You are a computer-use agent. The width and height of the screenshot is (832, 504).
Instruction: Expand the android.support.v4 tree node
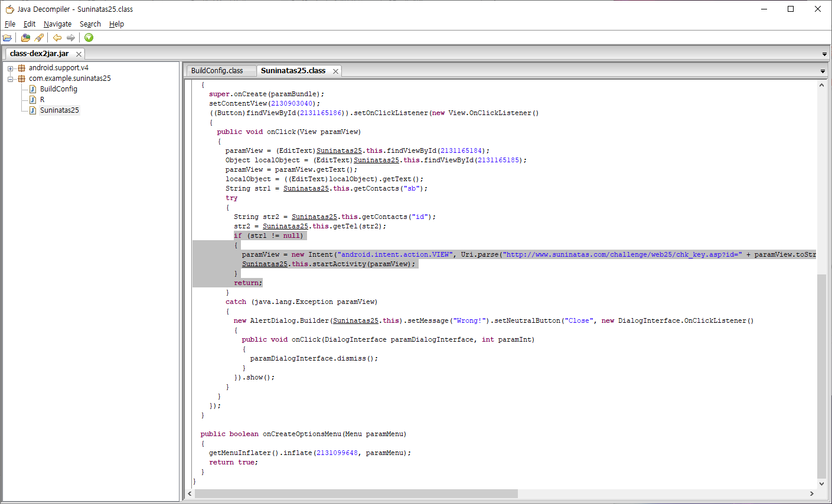pyautogui.click(x=10, y=68)
